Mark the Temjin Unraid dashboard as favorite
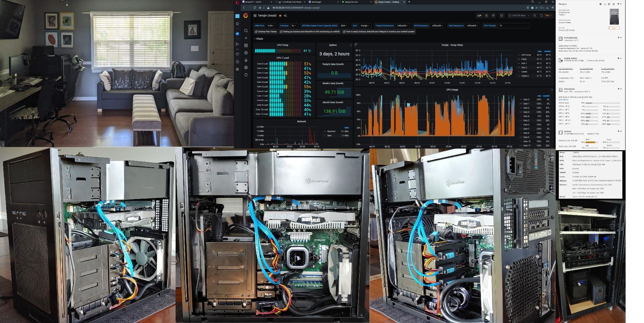The width and height of the screenshot is (644, 323). click(x=280, y=16)
